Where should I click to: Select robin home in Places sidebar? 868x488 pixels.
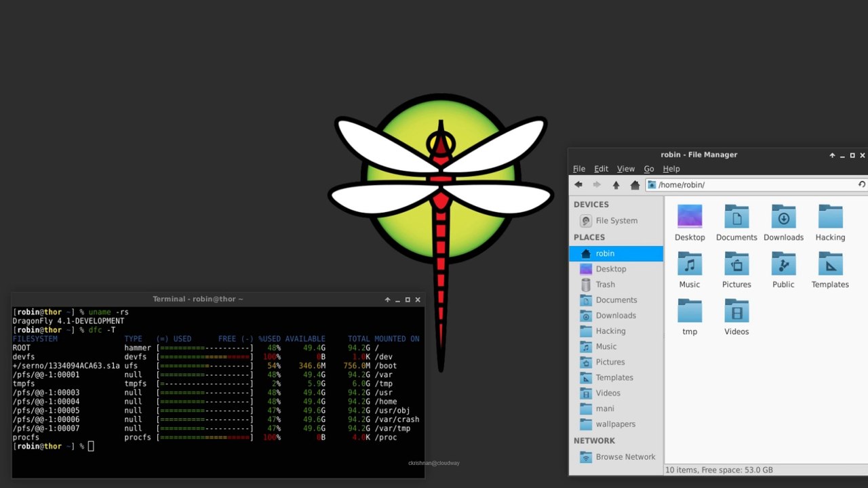click(616, 253)
